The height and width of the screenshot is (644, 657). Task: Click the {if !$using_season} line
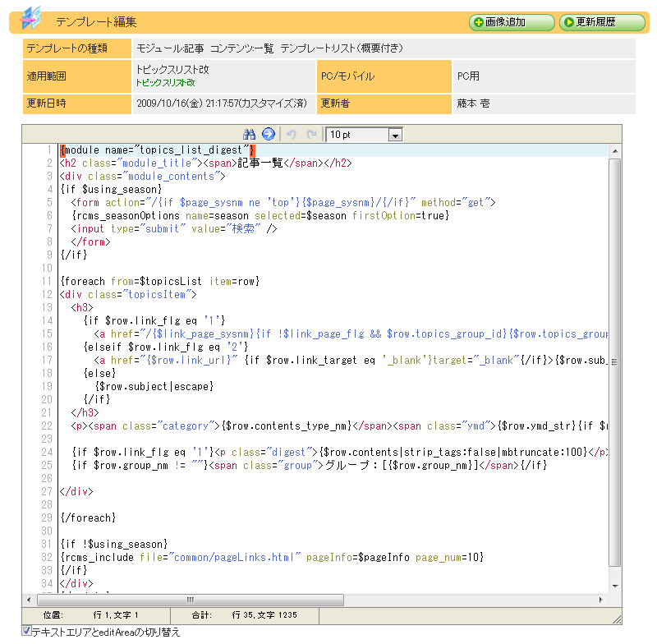(x=114, y=545)
